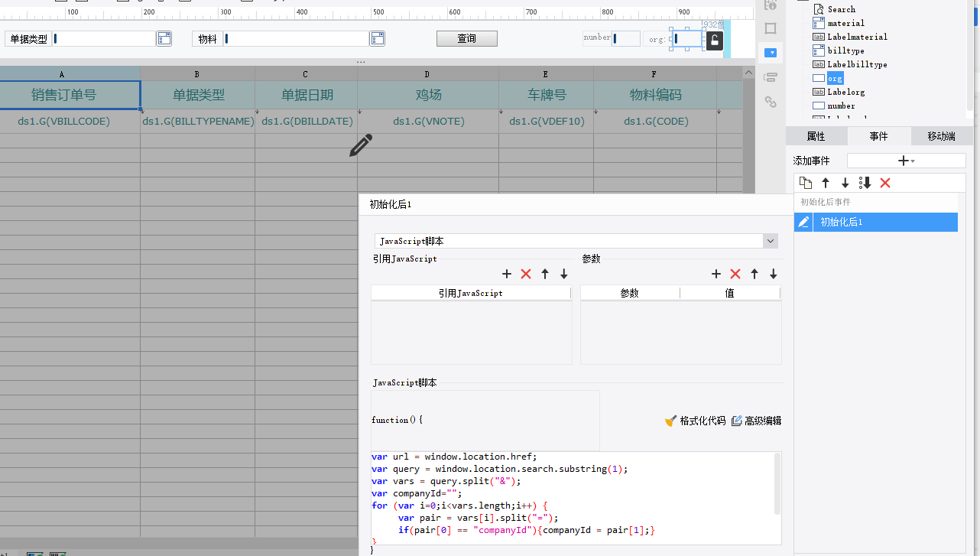The height and width of the screenshot is (556, 980).
Task: Click the unlock padlock icon beside the org widget
Action: [x=714, y=41]
